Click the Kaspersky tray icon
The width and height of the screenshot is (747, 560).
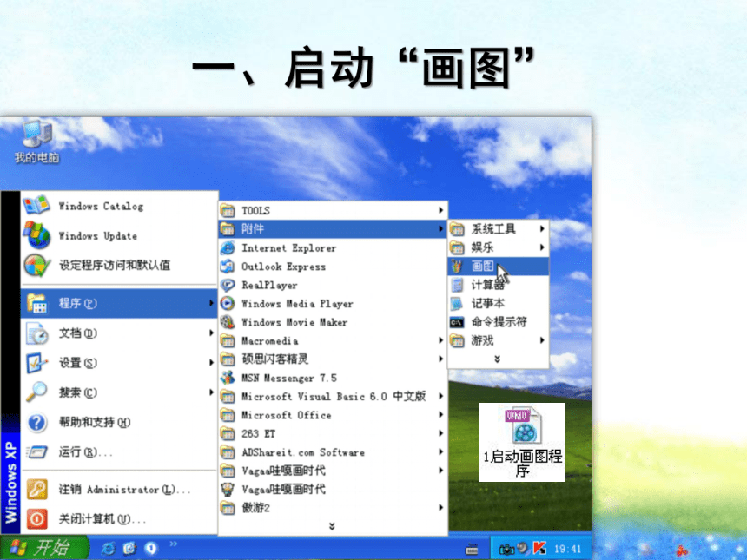539,549
